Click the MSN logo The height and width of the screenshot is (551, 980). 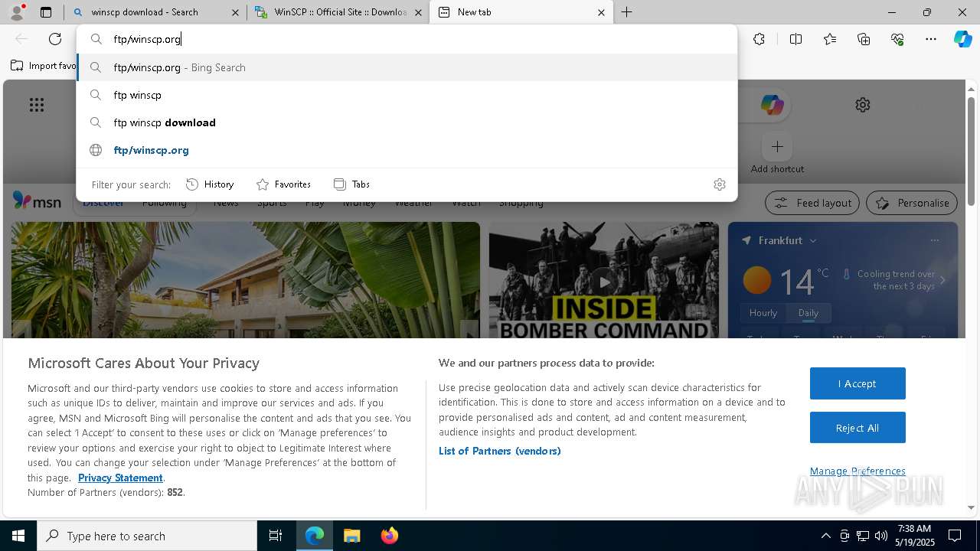tap(37, 201)
